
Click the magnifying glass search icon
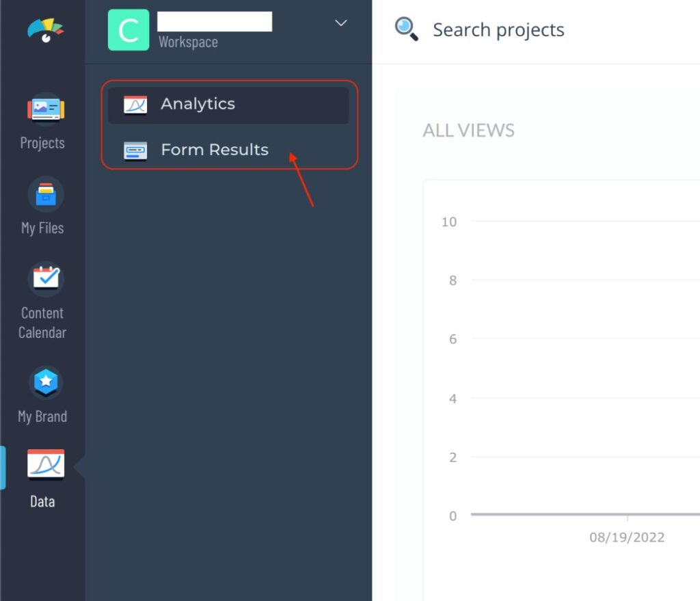point(406,29)
